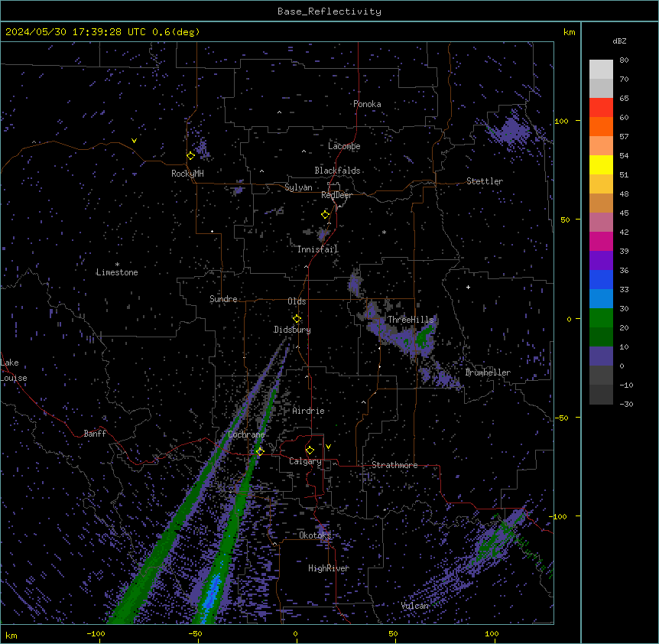
Task: Click the yellow diamond marker above Calgary label
Action: pyautogui.click(x=310, y=450)
